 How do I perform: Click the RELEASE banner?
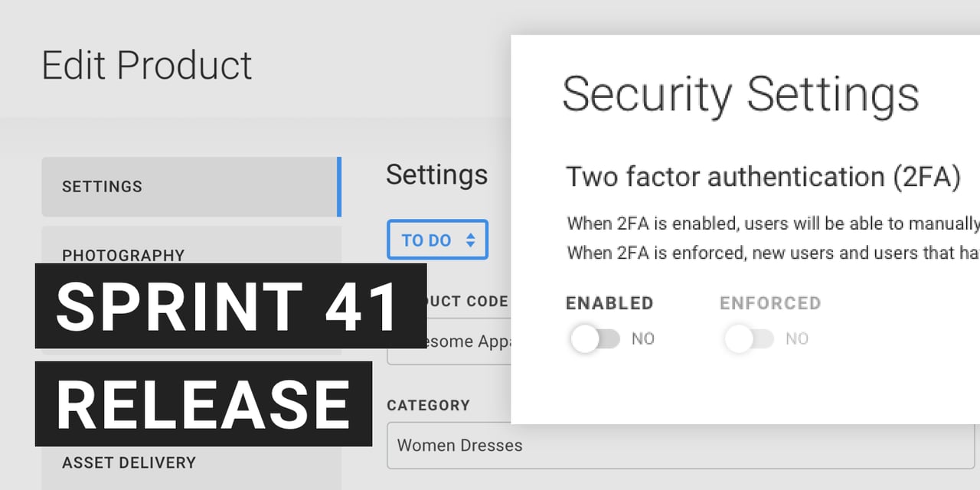pos(203,404)
